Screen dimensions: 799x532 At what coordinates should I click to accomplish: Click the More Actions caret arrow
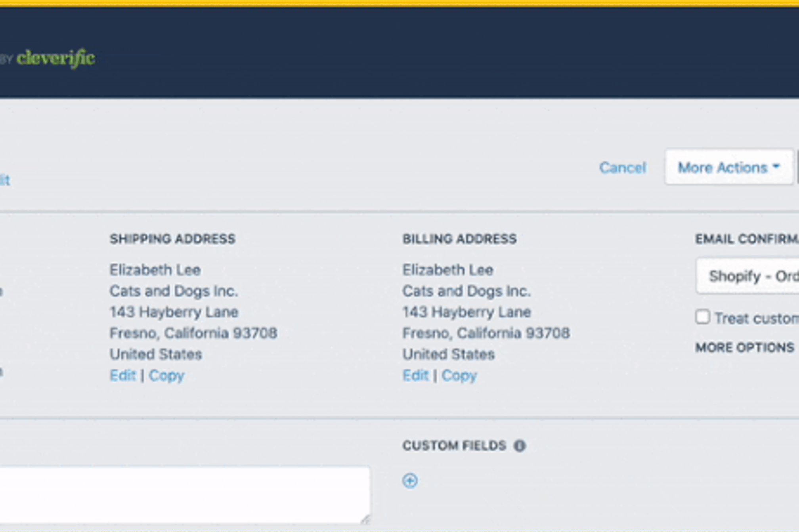tap(776, 168)
